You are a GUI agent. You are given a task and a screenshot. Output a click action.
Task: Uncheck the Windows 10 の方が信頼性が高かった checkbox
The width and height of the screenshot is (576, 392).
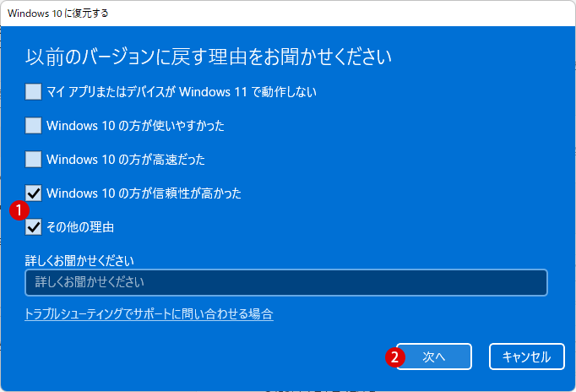click(x=33, y=193)
